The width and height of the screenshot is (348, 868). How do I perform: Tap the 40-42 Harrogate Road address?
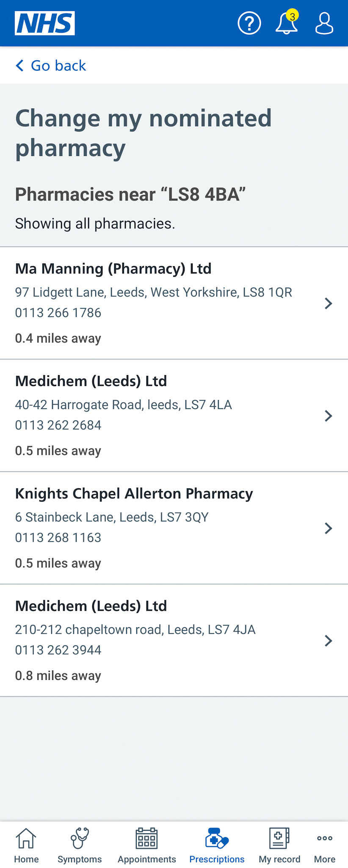click(x=123, y=405)
